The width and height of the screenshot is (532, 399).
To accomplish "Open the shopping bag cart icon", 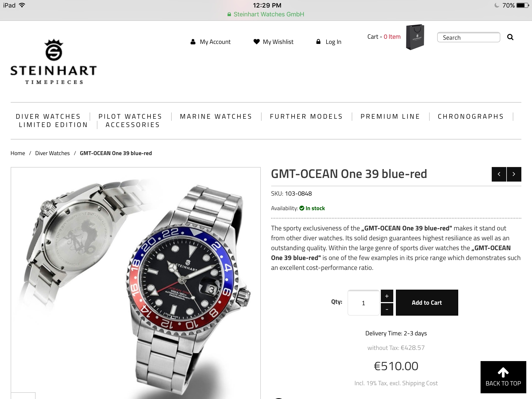I will tap(415, 37).
